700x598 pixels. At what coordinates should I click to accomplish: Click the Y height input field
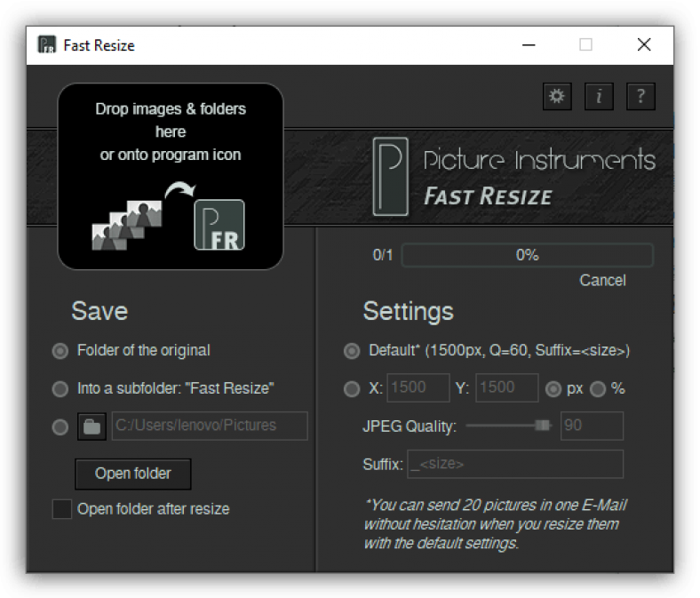[506, 387]
